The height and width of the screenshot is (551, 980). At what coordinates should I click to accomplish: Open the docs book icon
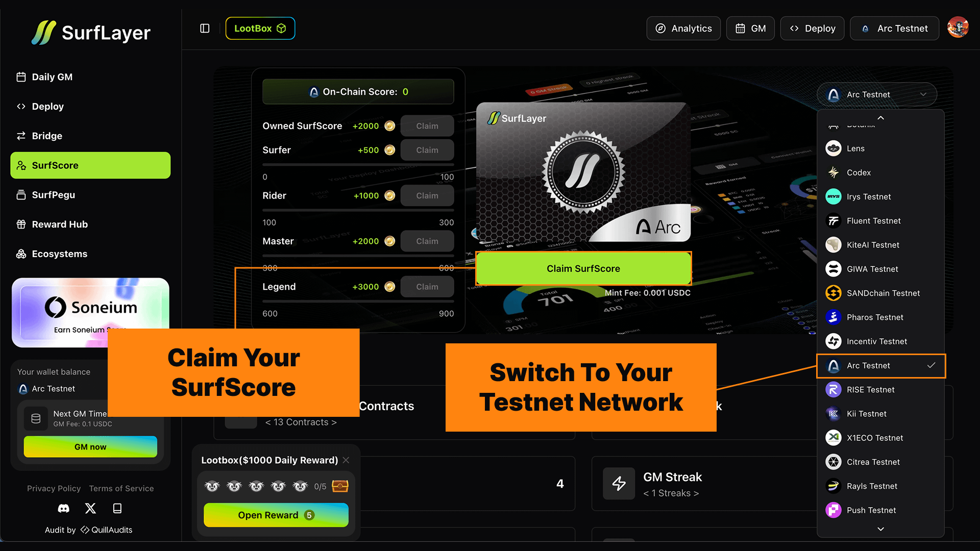[x=117, y=508]
